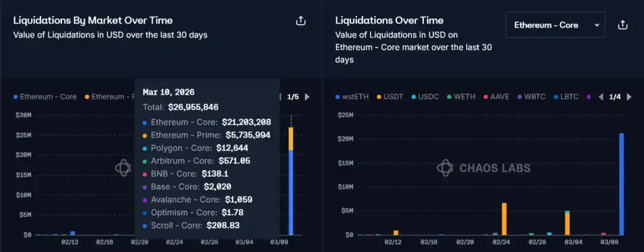The image size is (644, 252).
Task: Open the Ethereum - Core market dropdown
Action: click(556, 25)
